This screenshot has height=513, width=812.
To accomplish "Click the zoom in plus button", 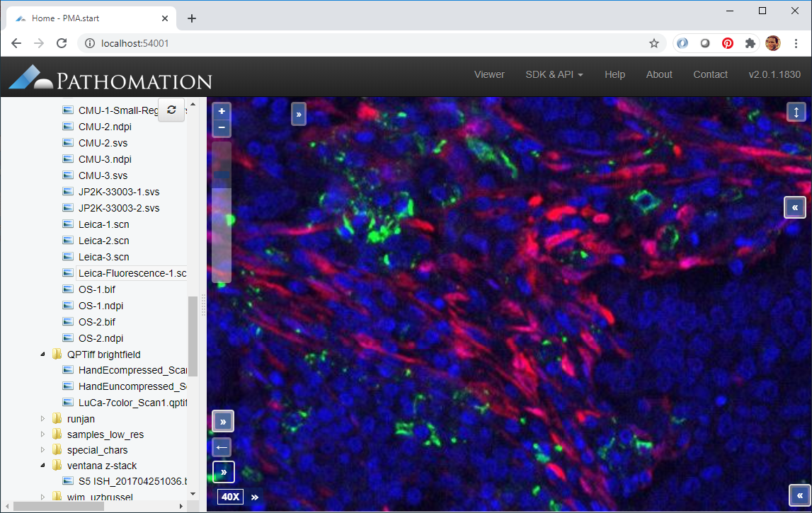I will coord(222,111).
